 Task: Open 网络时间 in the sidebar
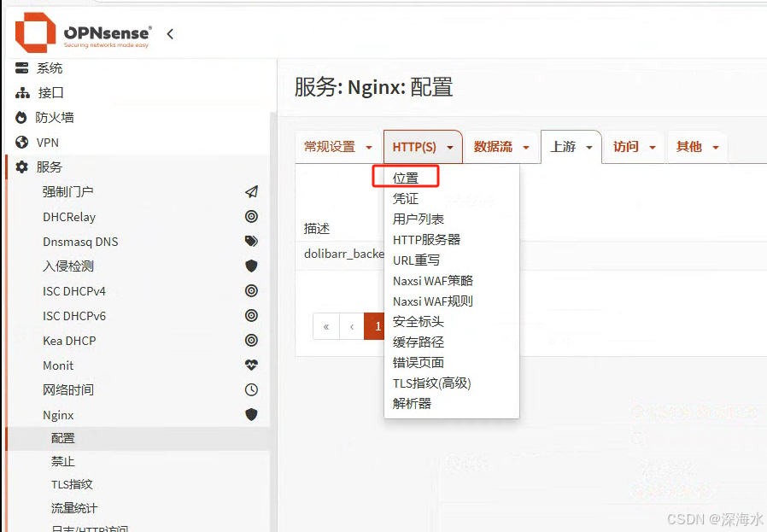click(68, 389)
